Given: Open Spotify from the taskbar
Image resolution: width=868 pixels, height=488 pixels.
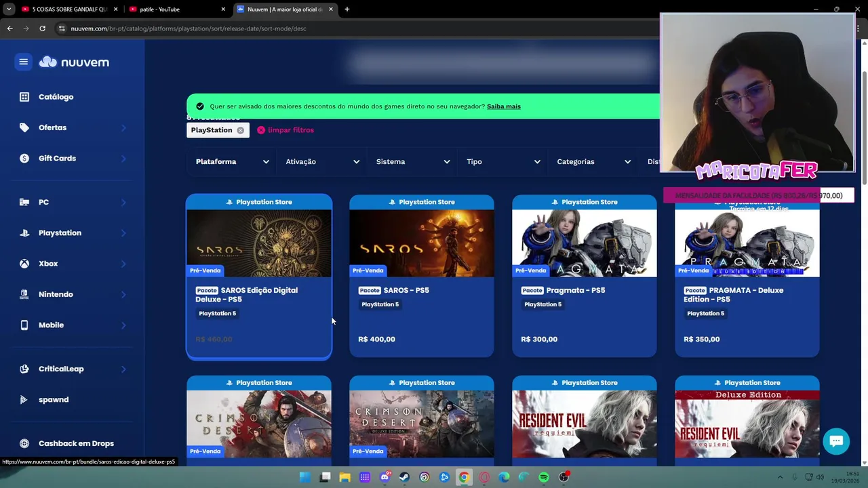Looking at the screenshot, I should click(x=544, y=477).
